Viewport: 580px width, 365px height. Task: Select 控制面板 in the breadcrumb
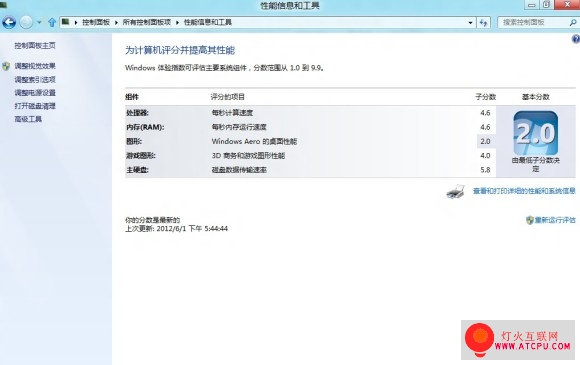96,22
